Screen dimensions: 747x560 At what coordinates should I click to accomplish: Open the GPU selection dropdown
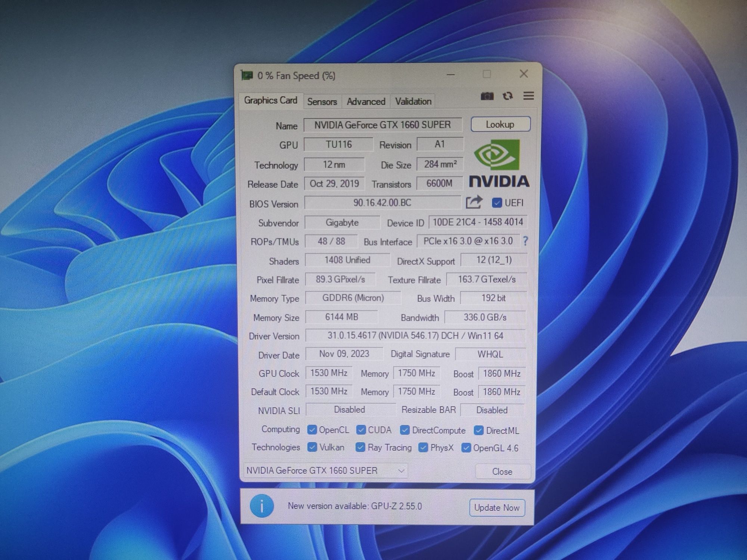[325, 470]
